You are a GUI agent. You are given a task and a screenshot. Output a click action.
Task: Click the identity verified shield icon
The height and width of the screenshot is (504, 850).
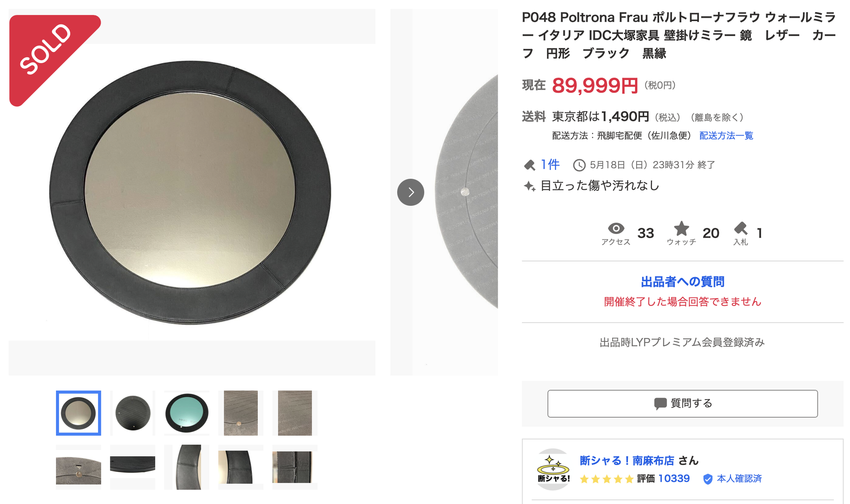[x=708, y=479]
